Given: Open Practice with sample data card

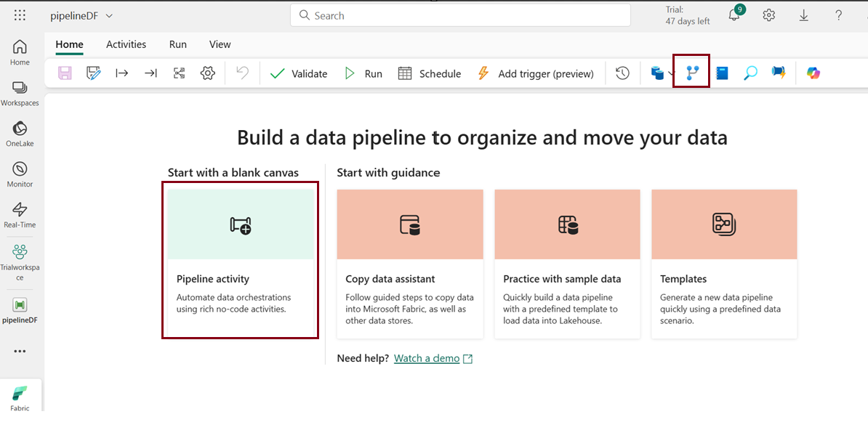Looking at the screenshot, I should coord(568,264).
